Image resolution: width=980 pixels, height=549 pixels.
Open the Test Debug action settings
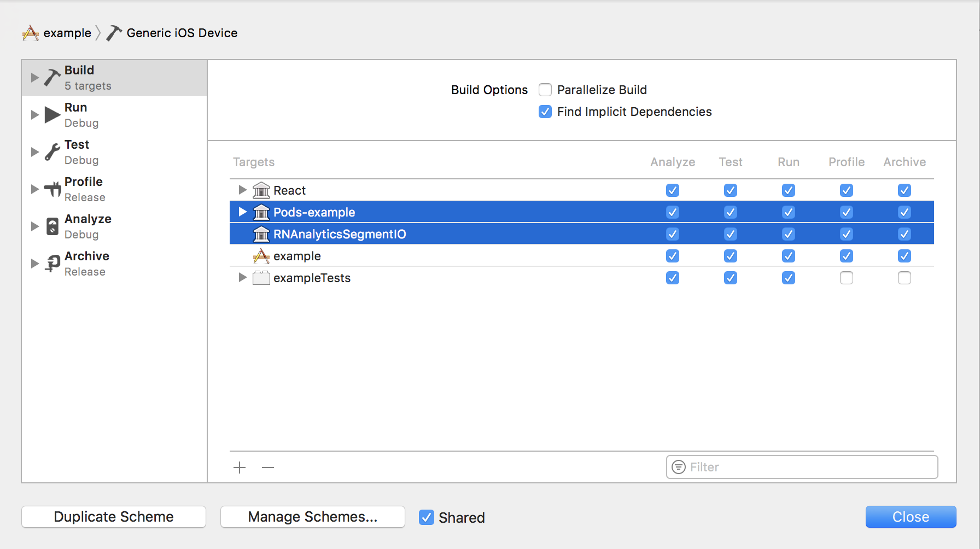(114, 152)
